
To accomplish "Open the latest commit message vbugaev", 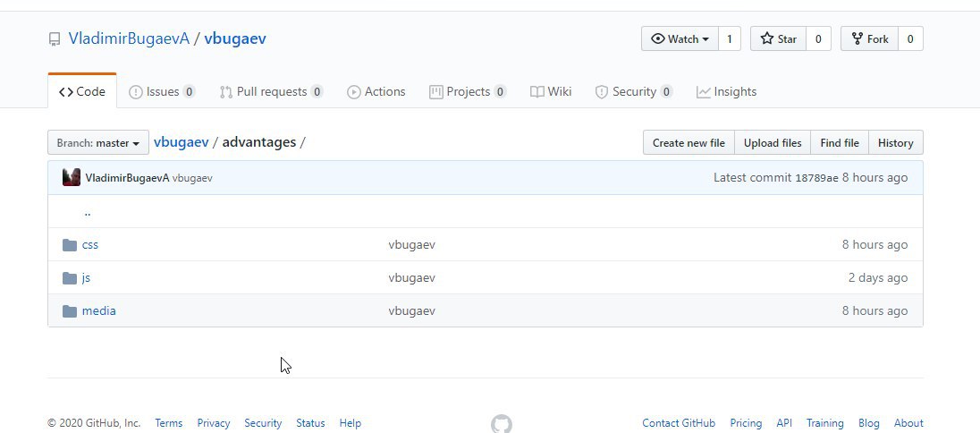I will tap(192, 178).
